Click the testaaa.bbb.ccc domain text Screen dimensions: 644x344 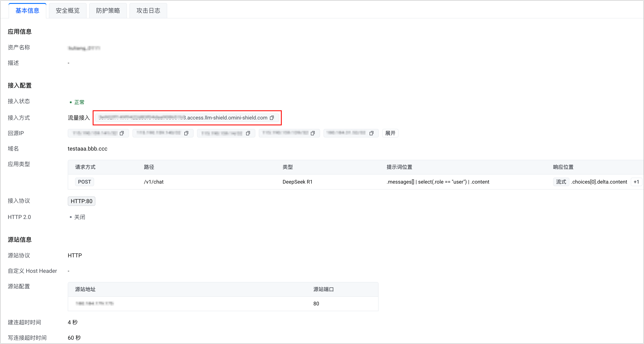[x=87, y=149]
